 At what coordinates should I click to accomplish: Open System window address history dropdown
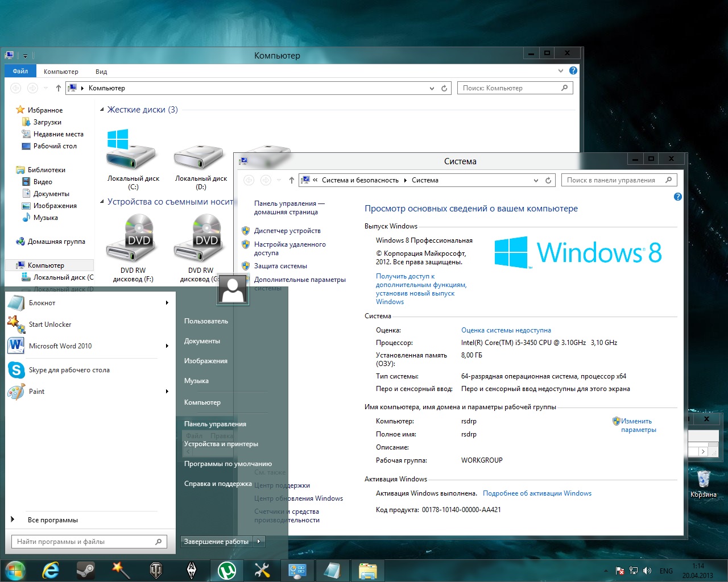coord(536,180)
